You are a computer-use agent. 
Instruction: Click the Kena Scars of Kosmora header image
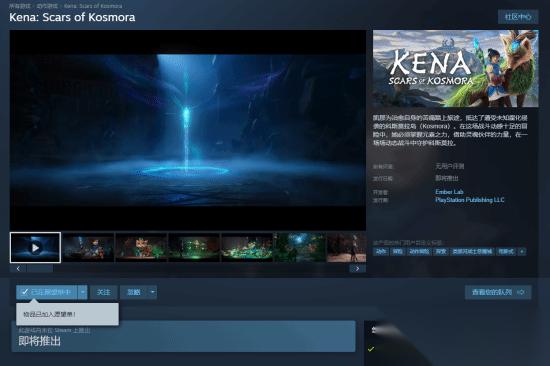(456, 68)
